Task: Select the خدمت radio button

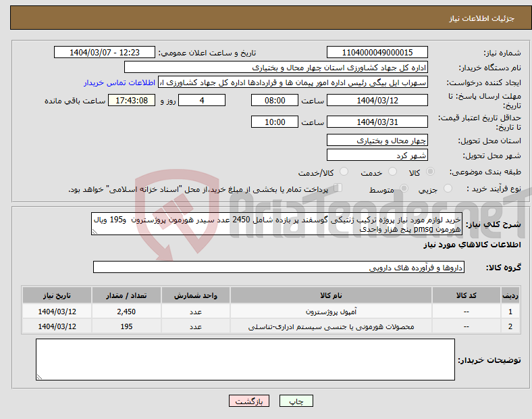Action: point(392,172)
